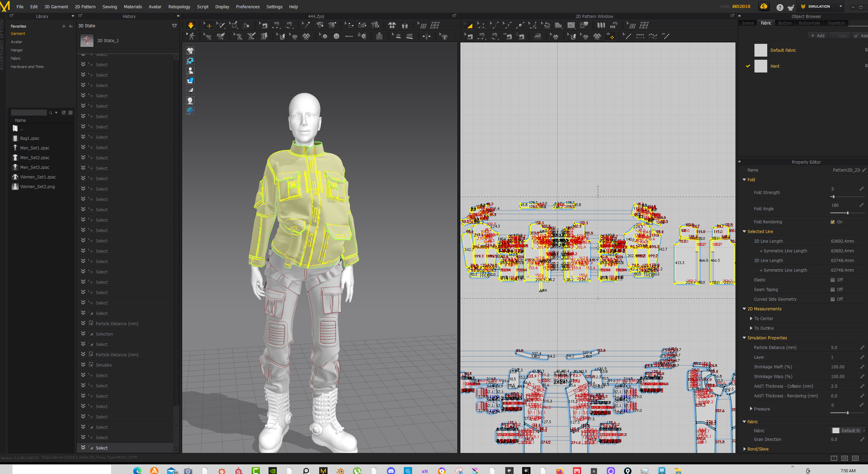The width and height of the screenshot is (868, 474).
Task: Expand the Bond/Skive section
Action: (x=744, y=449)
